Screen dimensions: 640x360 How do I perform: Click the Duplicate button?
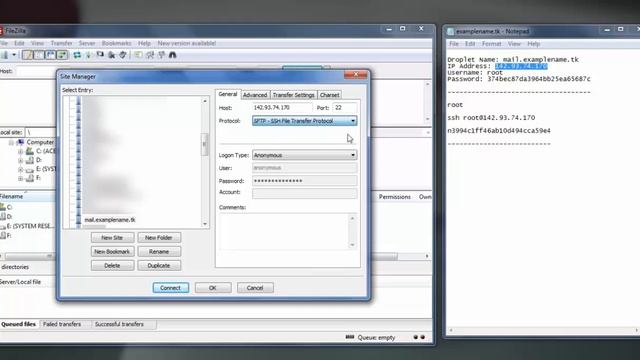click(159, 266)
